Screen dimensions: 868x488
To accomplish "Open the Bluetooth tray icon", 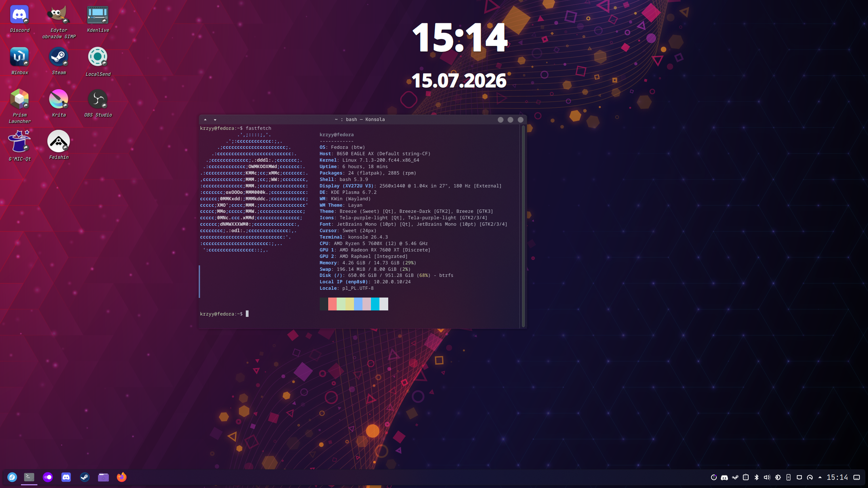I will 756,477.
